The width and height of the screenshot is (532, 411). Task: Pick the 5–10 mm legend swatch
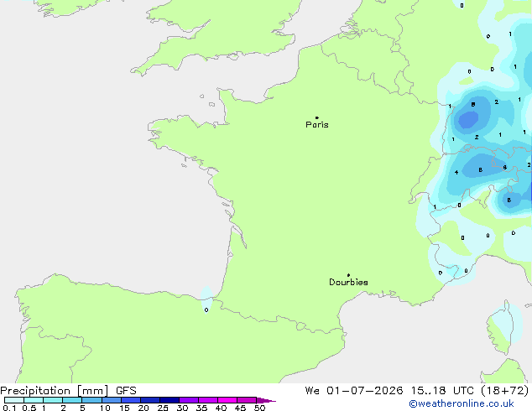(x=91, y=400)
